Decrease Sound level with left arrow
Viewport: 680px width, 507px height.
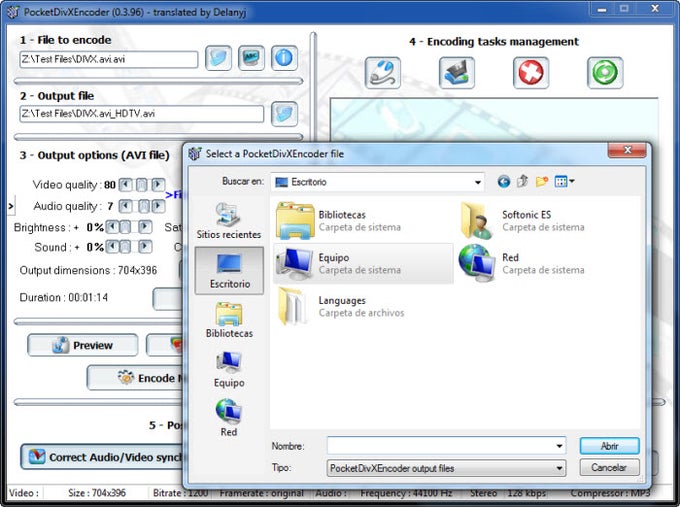[112, 247]
